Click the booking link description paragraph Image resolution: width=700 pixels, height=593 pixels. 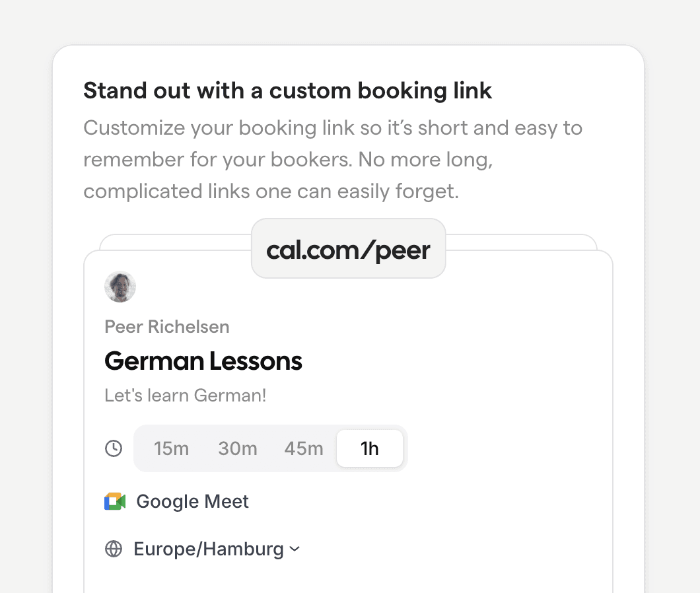(x=333, y=159)
